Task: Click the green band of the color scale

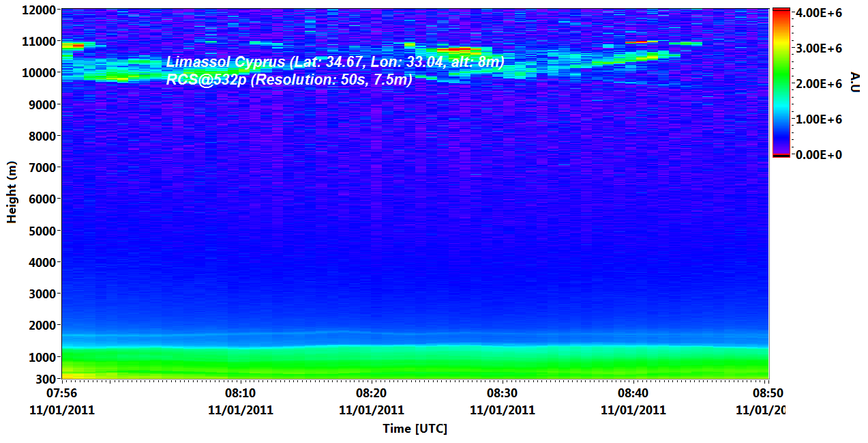Action: coord(781,85)
